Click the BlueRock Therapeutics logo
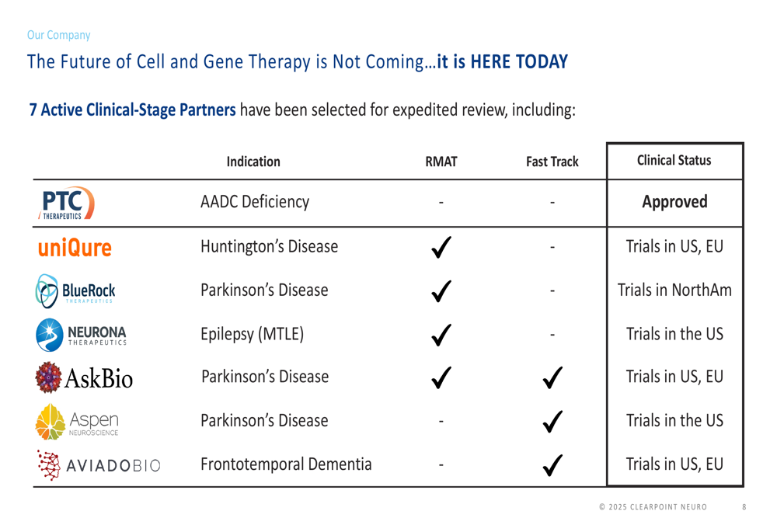The width and height of the screenshot is (777, 532). [75, 290]
